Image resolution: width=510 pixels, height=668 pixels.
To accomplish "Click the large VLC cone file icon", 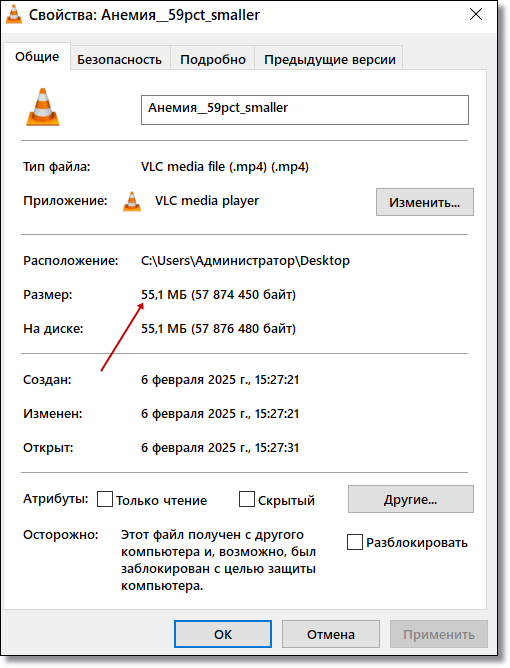I will 43,107.
